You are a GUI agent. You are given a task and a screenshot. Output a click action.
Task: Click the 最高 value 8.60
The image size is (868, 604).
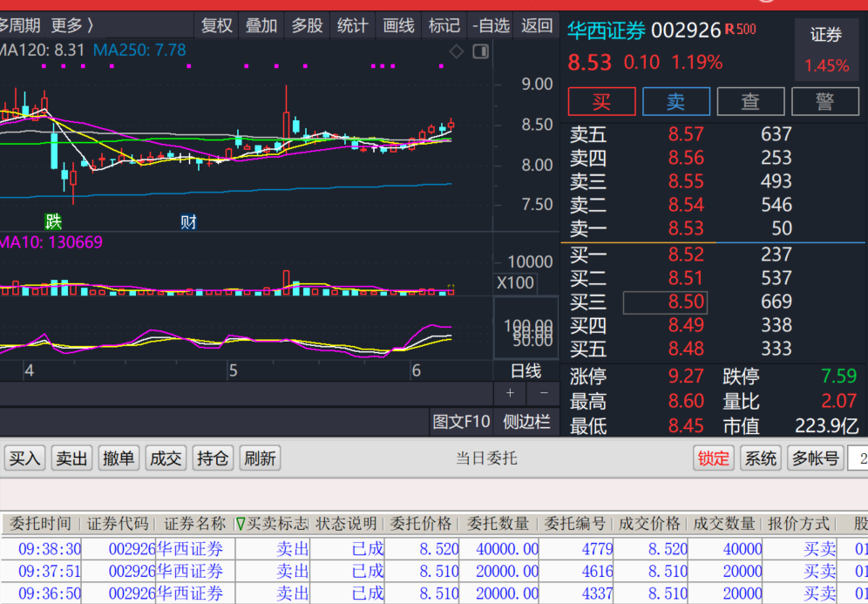tap(686, 401)
